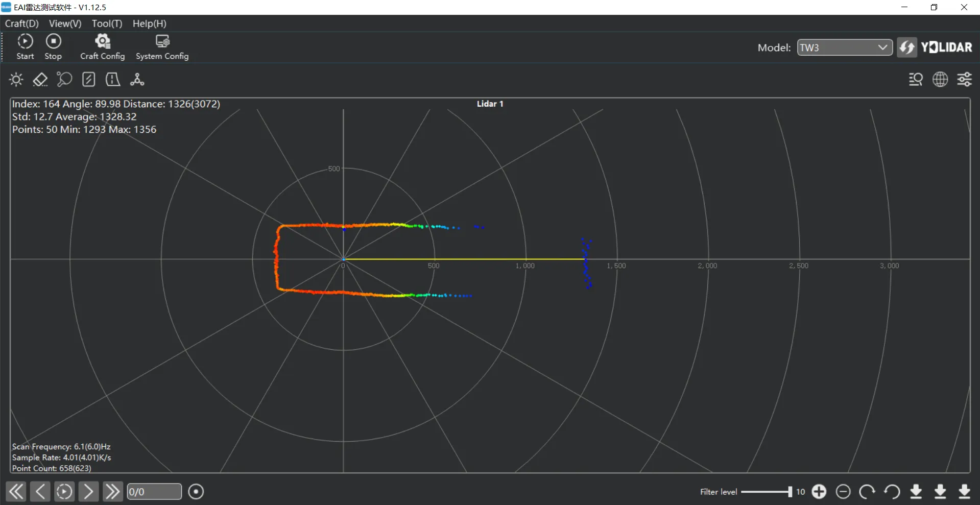
Task: Click the Sample Rate 4.01K/s text
Action: 61,458
